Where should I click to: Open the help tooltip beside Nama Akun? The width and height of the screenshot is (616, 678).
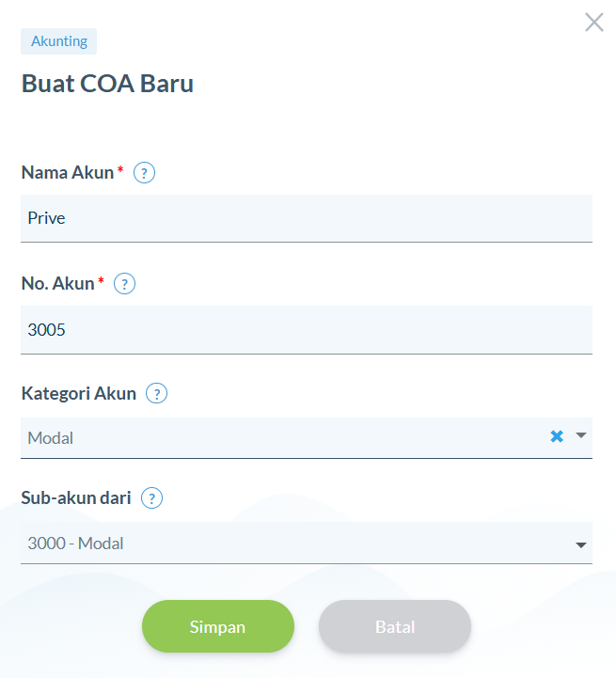tap(144, 172)
